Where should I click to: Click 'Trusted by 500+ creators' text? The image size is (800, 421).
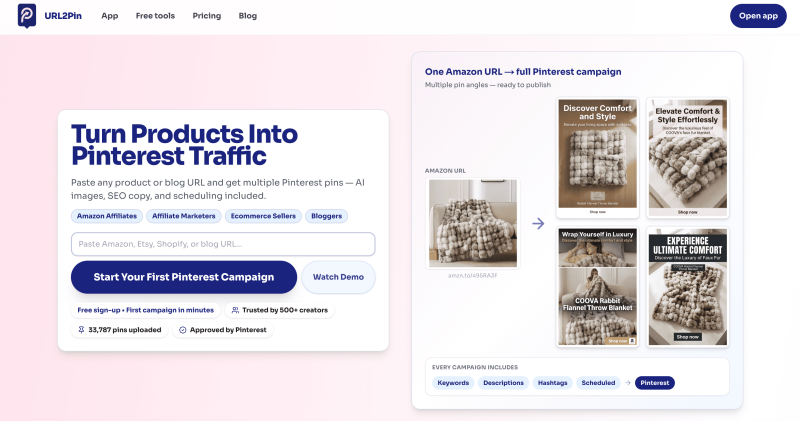(285, 310)
